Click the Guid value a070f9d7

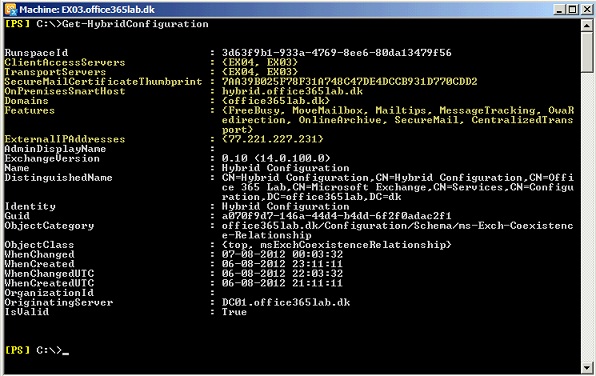tap(336, 216)
